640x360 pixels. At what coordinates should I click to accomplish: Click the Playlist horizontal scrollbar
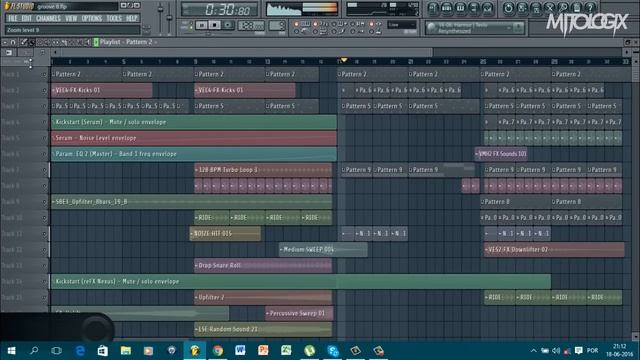click(x=247, y=52)
